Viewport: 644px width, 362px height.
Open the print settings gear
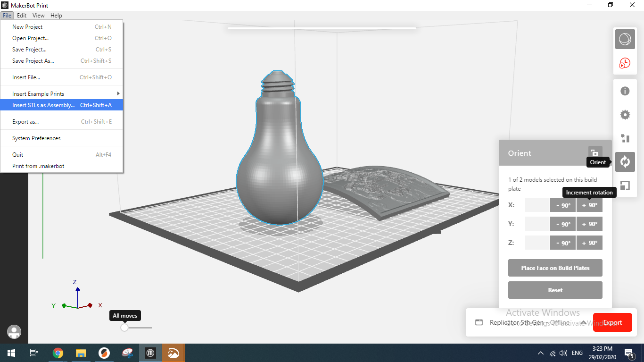coord(625,115)
